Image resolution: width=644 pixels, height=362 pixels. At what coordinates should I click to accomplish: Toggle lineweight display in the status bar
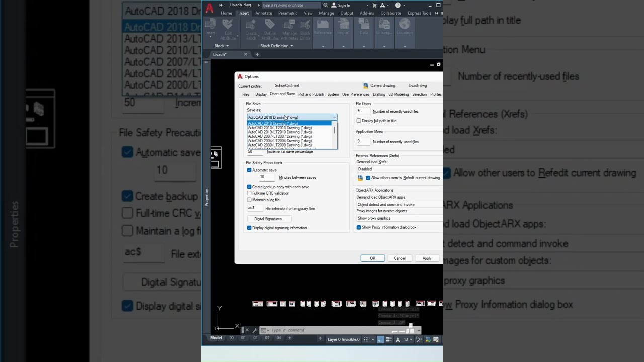click(x=389, y=339)
